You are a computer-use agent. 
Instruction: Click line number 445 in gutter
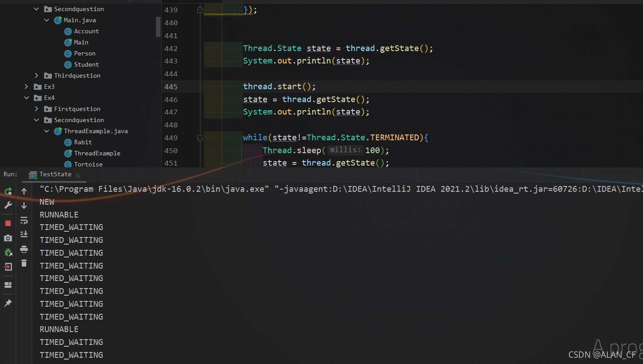pyautogui.click(x=171, y=87)
